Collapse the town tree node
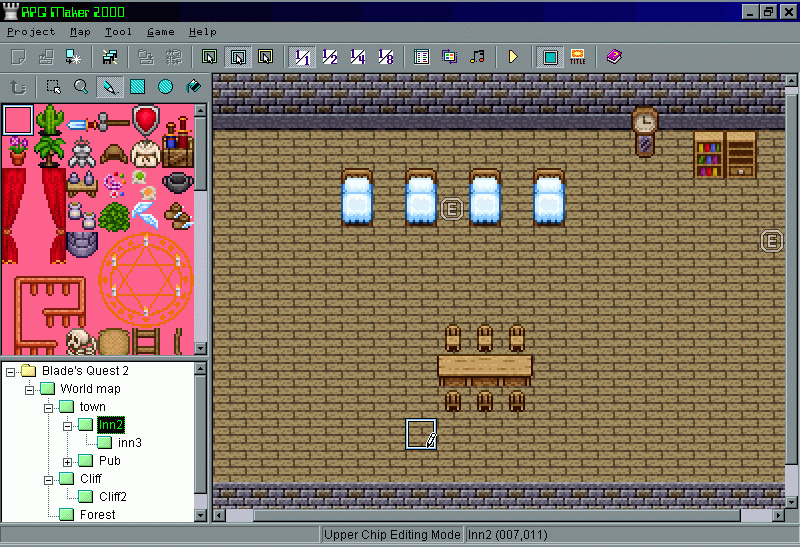The height and width of the screenshot is (547, 800). tap(48, 408)
